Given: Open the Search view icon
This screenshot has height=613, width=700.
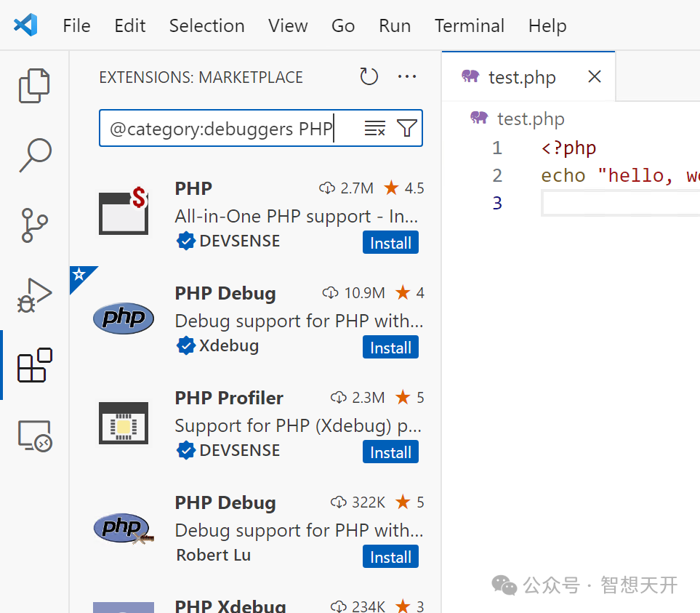Looking at the screenshot, I should 35,155.
